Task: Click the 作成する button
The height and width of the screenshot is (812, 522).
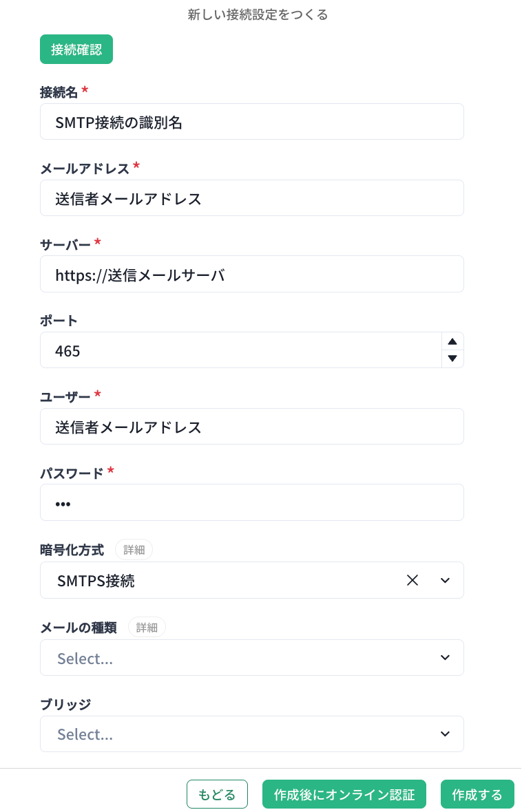Action: pos(477,794)
